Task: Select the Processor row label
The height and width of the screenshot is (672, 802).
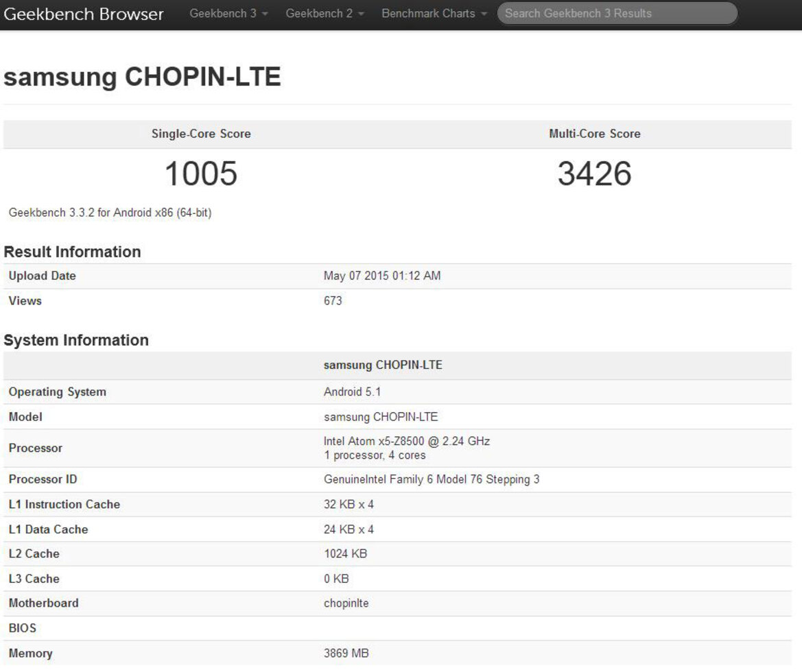Action: 36,448
